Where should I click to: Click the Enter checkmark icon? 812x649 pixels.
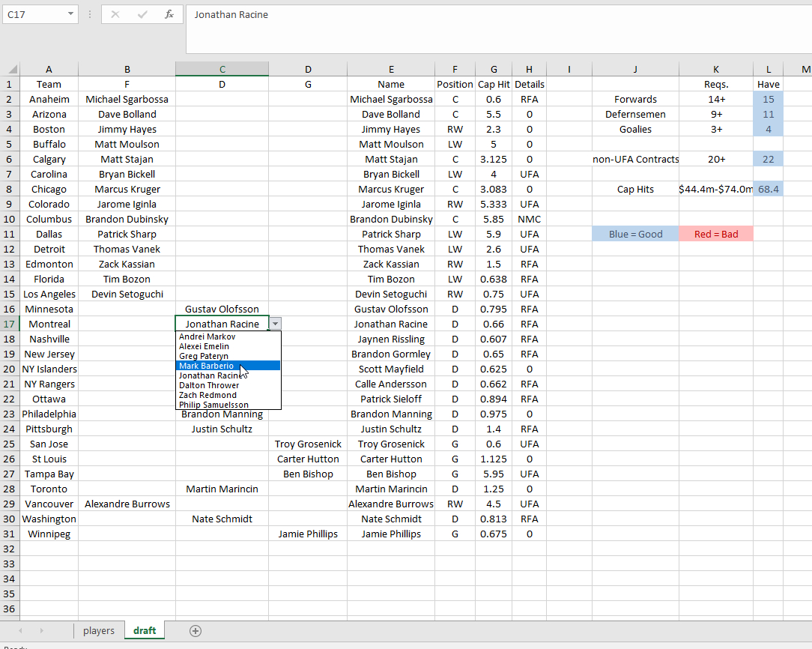click(x=142, y=14)
